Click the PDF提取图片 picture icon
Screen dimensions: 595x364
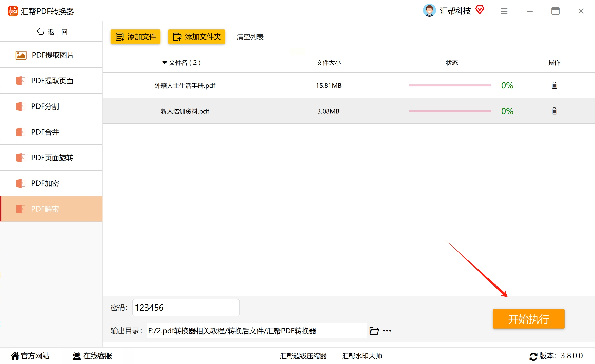pyautogui.click(x=21, y=55)
